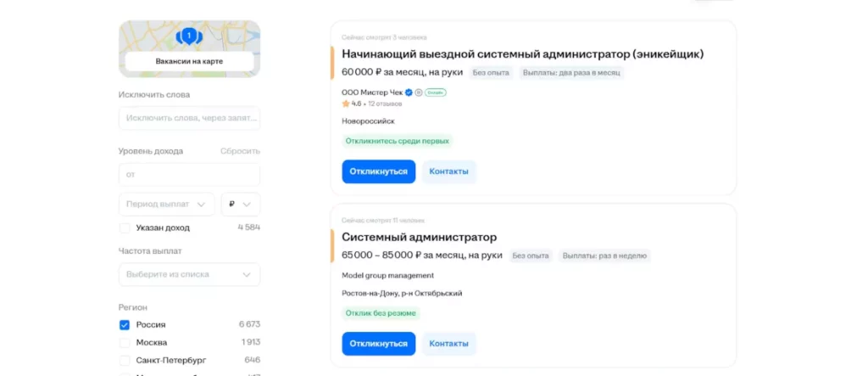
Task: Check the Москва region checkbox
Action: click(x=125, y=342)
